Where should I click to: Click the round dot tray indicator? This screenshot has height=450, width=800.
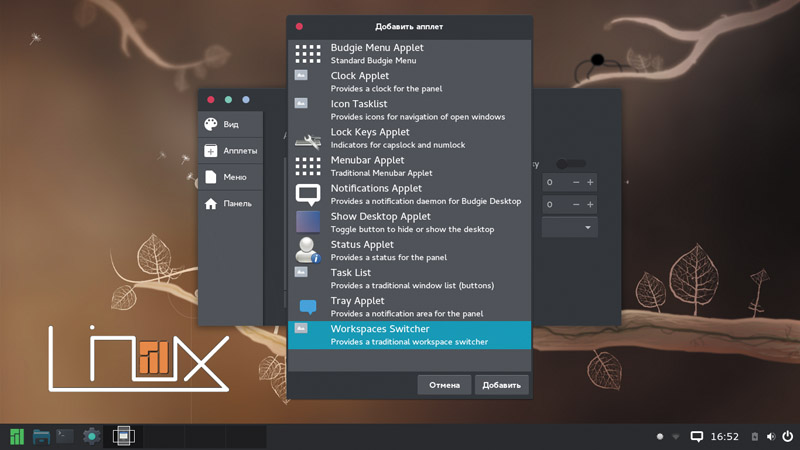coord(660,436)
